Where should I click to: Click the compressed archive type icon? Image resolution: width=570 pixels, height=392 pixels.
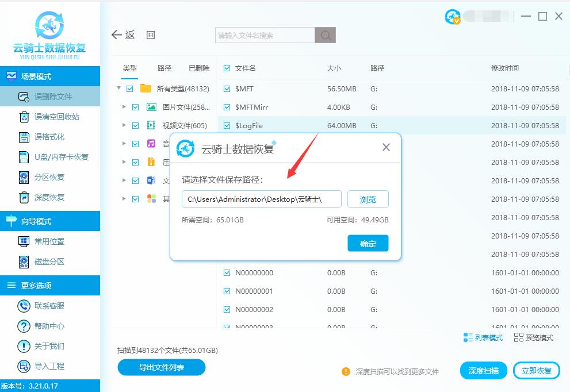pyautogui.click(x=151, y=162)
